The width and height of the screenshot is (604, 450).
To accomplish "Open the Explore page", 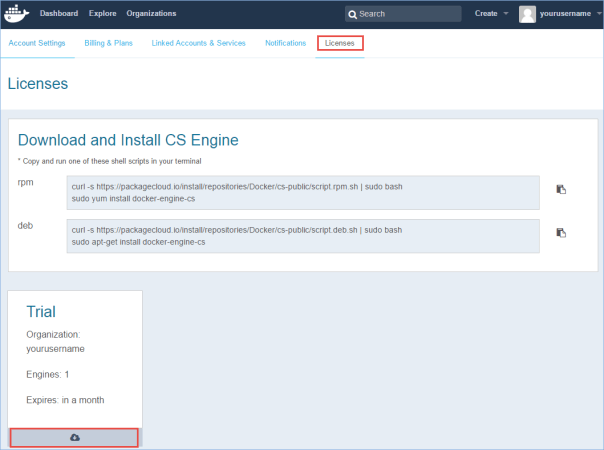I will [x=102, y=14].
